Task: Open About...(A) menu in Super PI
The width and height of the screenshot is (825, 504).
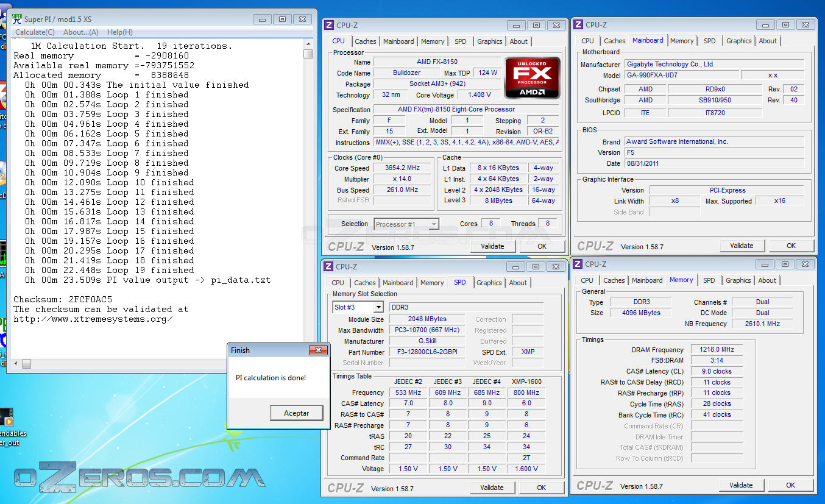Action: tap(80, 32)
